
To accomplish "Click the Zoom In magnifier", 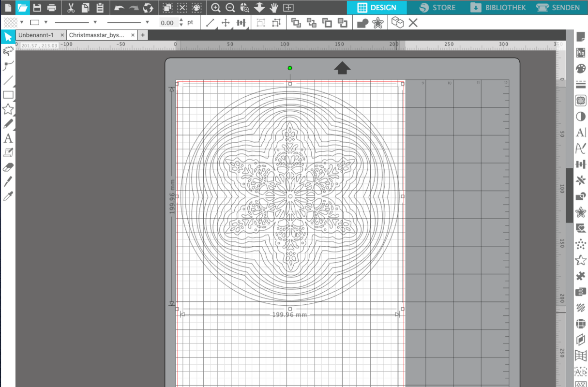I will click(x=216, y=8).
